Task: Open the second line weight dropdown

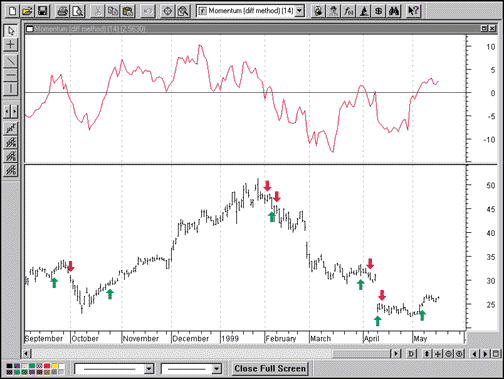Action: click(217, 369)
